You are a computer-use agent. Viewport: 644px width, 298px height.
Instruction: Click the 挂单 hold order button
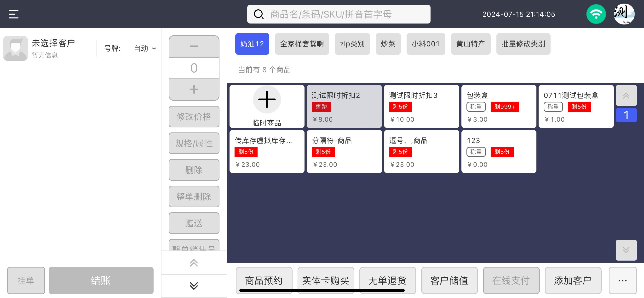[26, 280]
